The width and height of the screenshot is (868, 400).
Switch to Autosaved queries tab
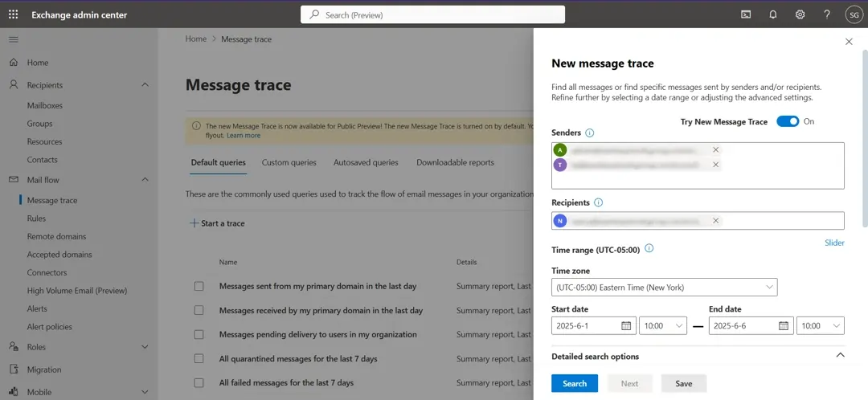(x=366, y=162)
